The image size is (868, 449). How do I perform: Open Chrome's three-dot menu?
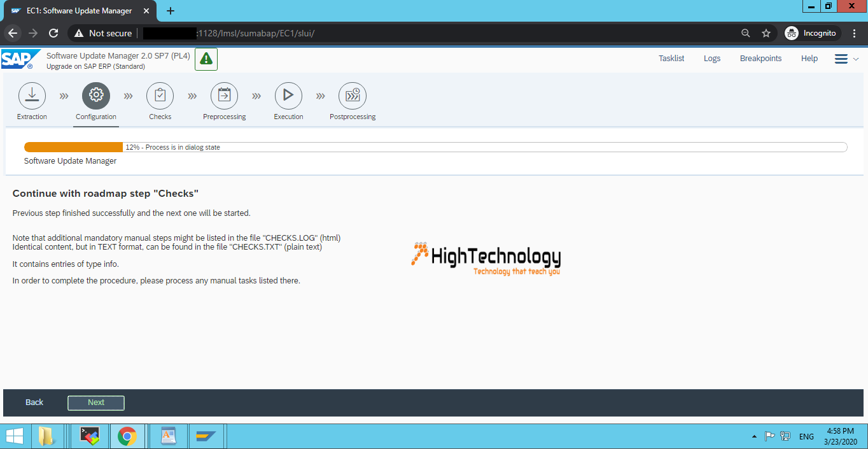click(x=855, y=33)
